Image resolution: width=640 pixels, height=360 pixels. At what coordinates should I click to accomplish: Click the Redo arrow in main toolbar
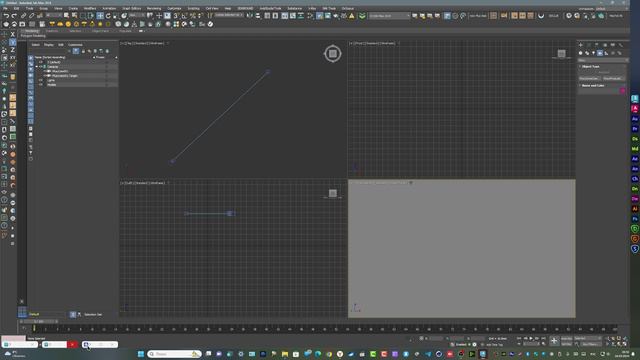coord(14,16)
